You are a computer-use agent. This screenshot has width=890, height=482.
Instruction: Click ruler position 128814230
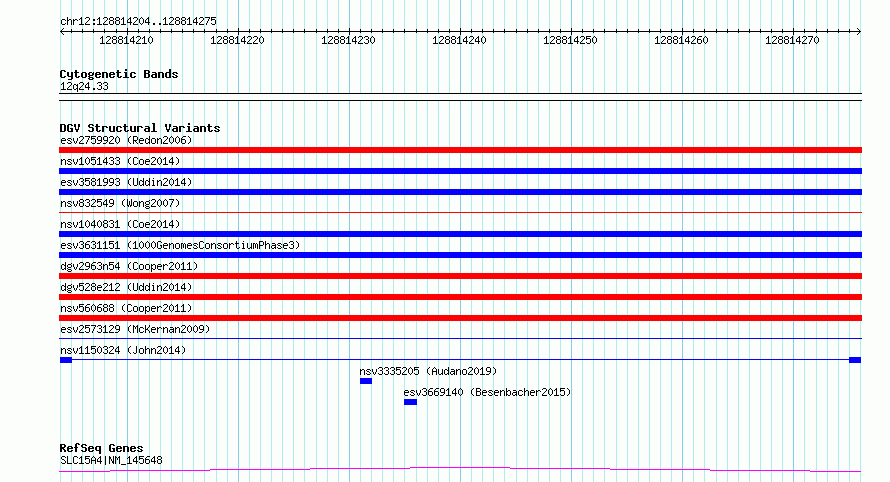coord(349,40)
